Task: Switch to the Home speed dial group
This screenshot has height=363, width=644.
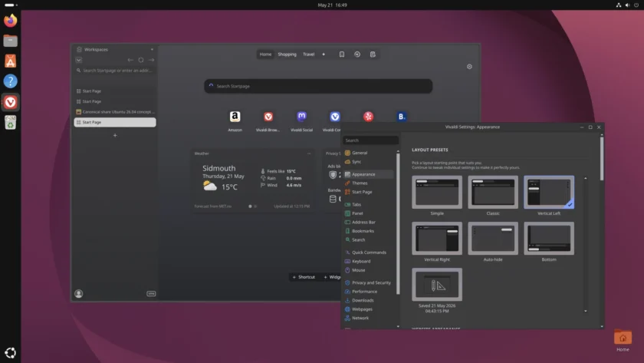Action: click(265, 54)
